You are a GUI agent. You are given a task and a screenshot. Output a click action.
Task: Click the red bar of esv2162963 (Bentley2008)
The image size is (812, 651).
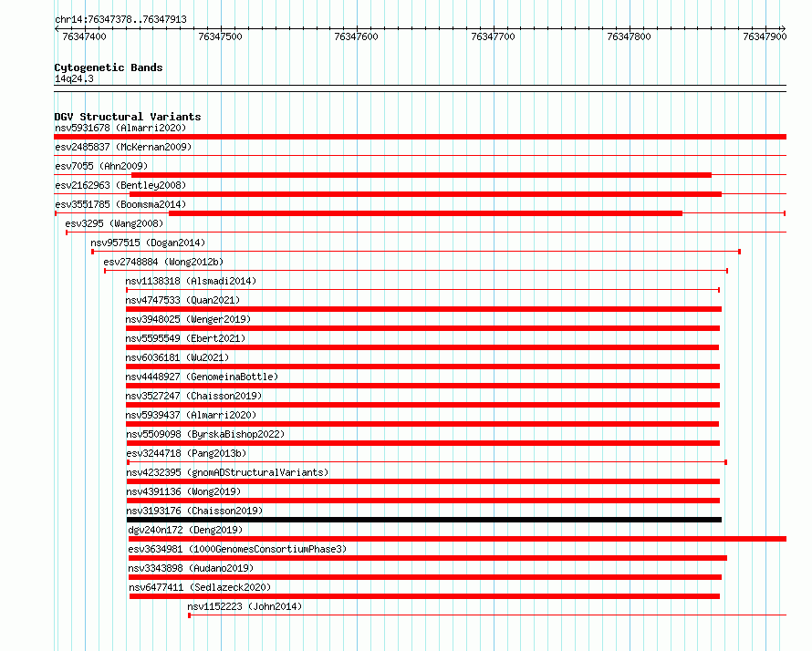(x=426, y=194)
